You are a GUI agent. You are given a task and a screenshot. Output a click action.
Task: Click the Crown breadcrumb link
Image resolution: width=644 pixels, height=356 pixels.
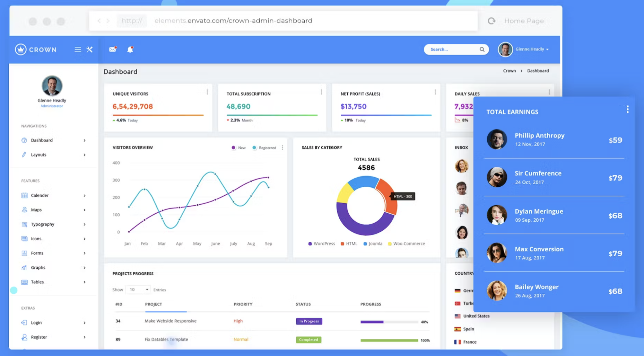click(509, 71)
